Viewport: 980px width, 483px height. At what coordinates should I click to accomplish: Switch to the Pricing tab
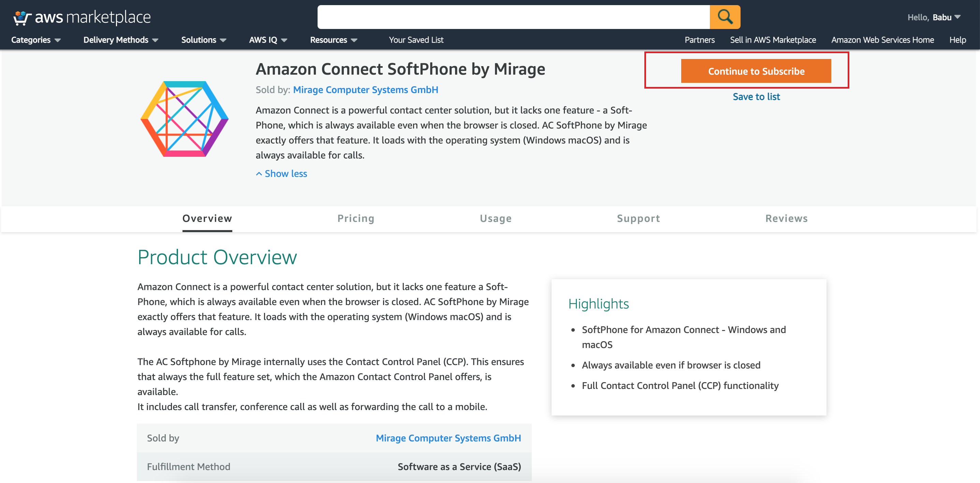[x=356, y=218]
